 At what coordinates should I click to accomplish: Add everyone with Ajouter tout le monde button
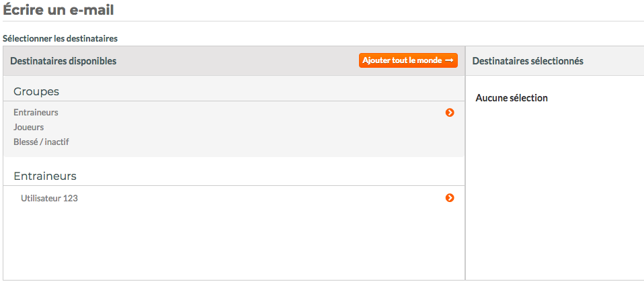tap(408, 60)
